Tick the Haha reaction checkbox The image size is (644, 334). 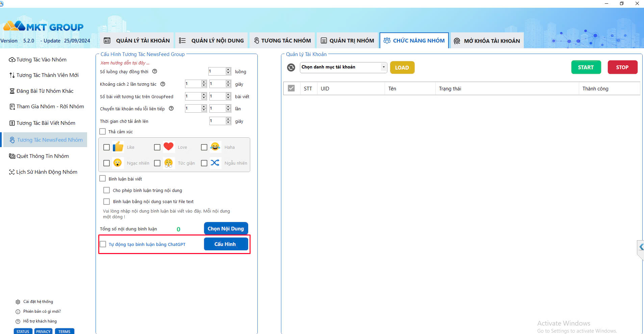(x=204, y=147)
